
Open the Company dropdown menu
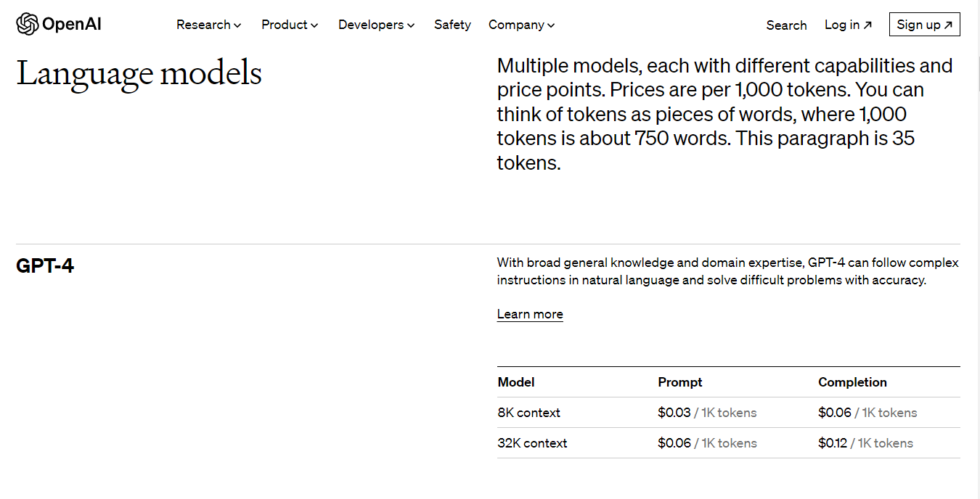[x=521, y=25]
